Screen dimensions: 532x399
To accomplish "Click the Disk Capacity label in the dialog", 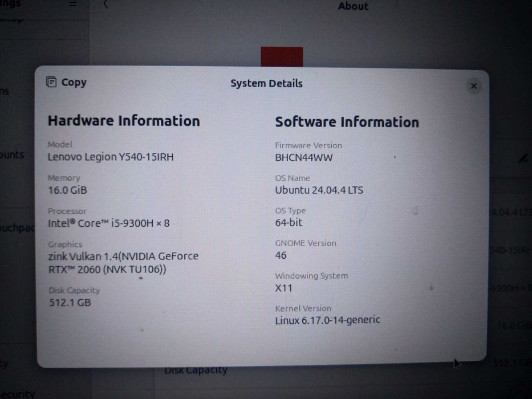I will point(74,291).
